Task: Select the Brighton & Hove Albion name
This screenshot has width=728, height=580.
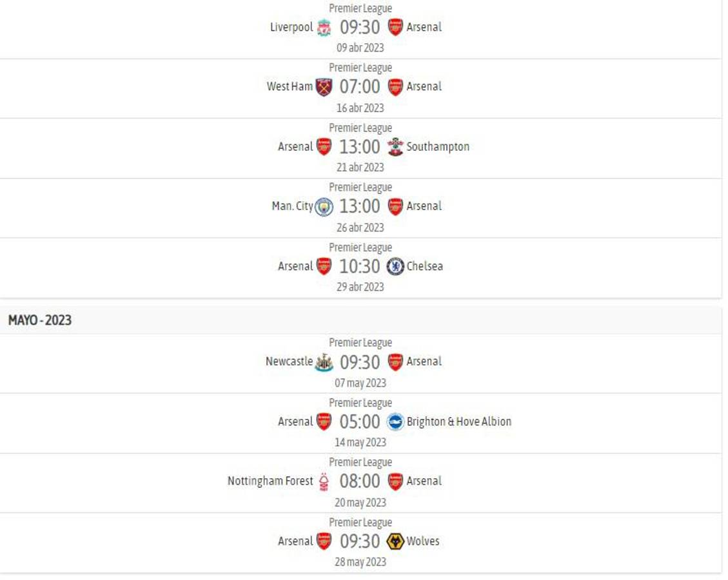Action: pyautogui.click(x=458, y=421)
